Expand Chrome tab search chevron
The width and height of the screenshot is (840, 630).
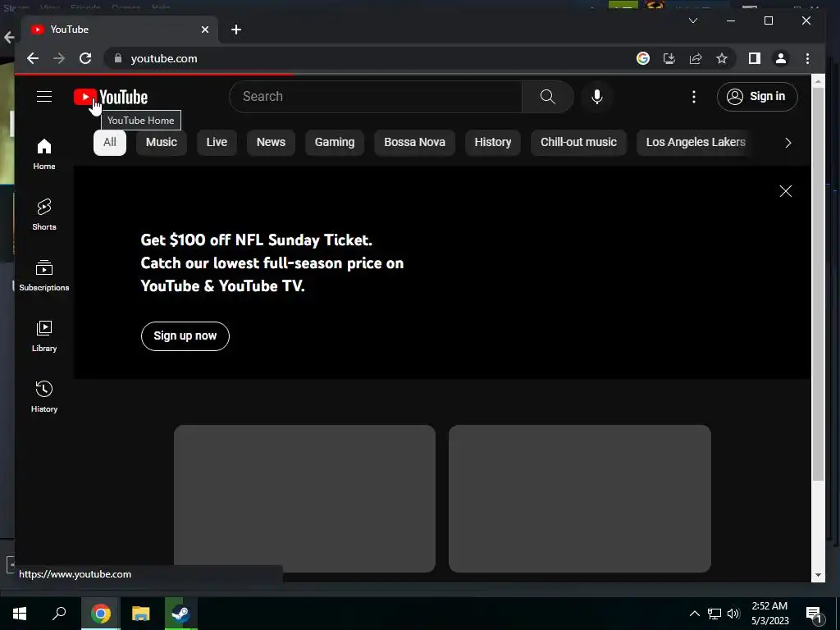[692, 21]
